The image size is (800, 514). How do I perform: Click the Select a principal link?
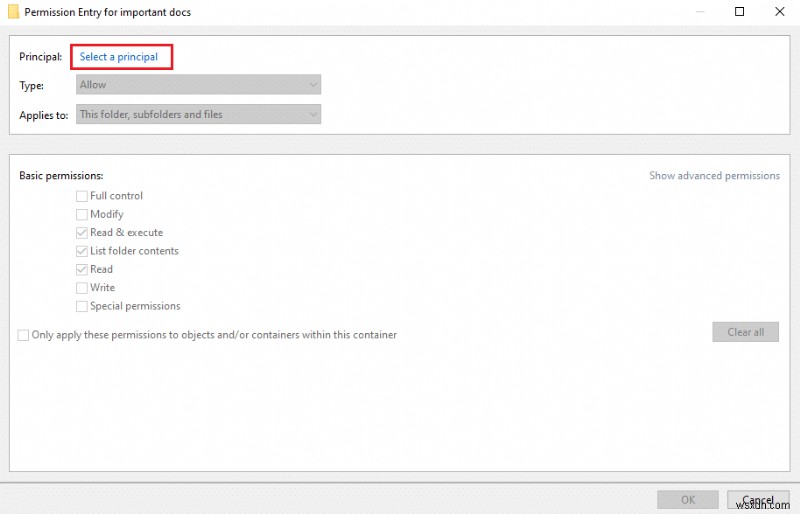(x=118, y=57)
